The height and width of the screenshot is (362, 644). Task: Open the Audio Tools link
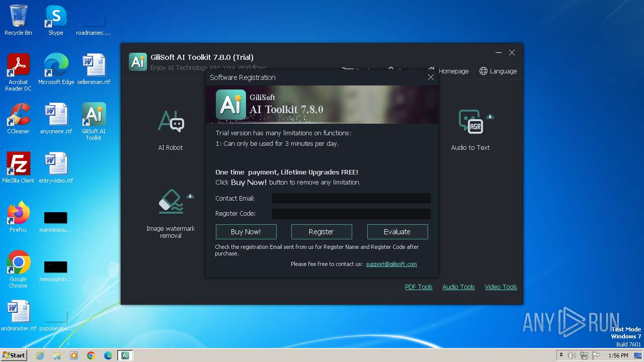458,287
